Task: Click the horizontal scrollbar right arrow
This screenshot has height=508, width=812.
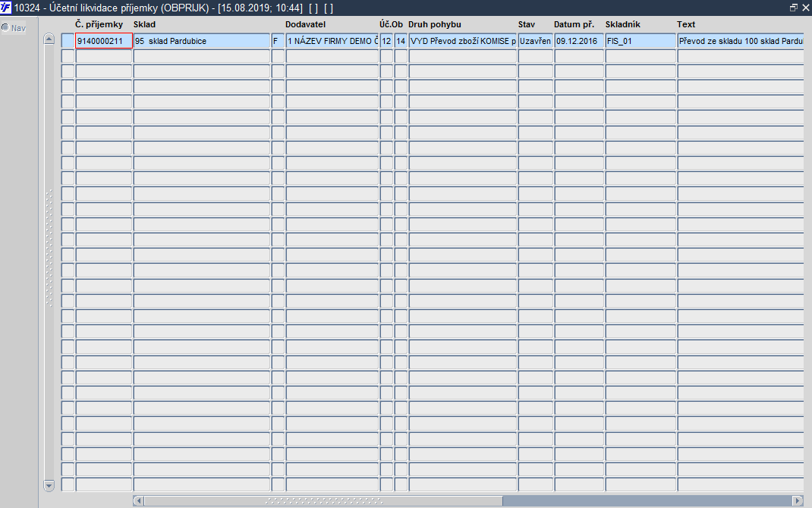Action: point(798,500)
